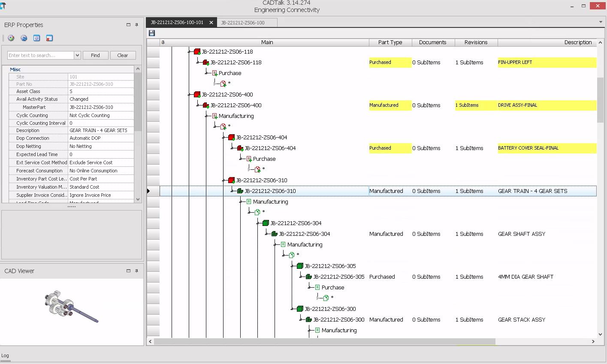Switch to the JB-221212-ZS06-100 tab
607x364 pixels.
point(247,22)
